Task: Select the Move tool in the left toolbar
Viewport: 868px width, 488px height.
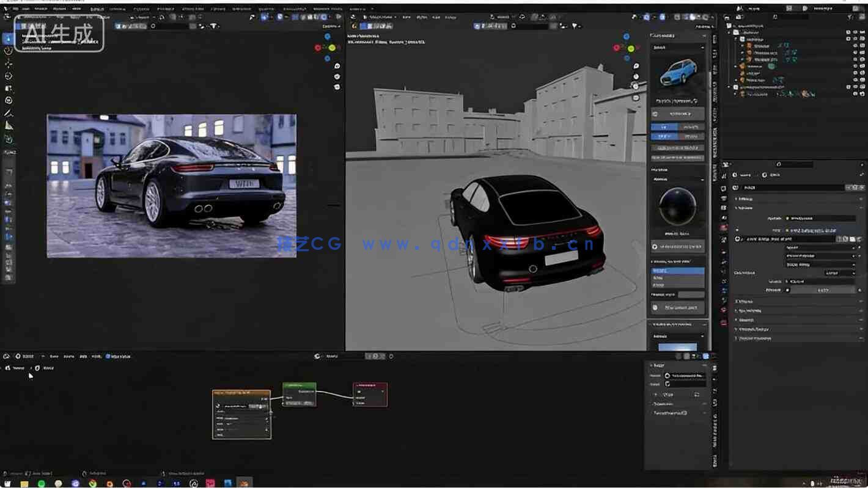Action: click(8, 65)
